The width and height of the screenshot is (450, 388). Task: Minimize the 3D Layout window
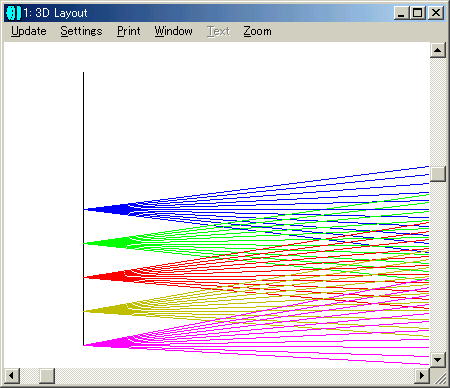pyautogui.click(x=401, y=13)
